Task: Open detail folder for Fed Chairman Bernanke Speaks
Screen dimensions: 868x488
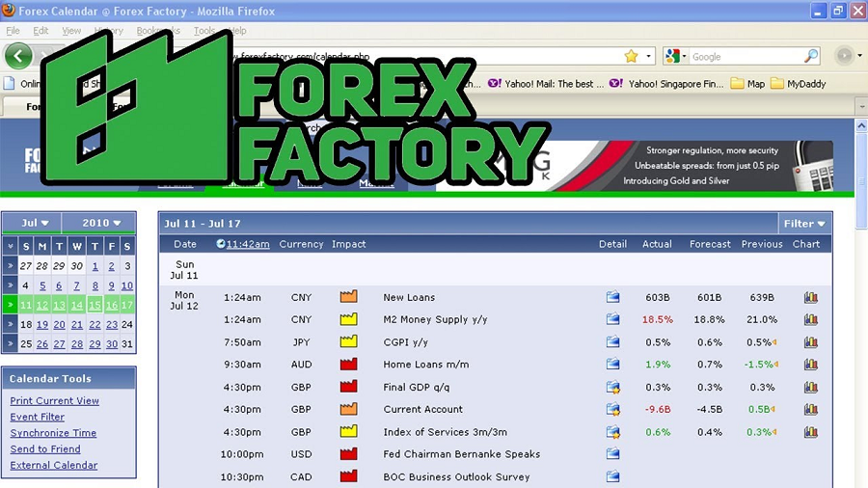Action: [x=612, y=453]
